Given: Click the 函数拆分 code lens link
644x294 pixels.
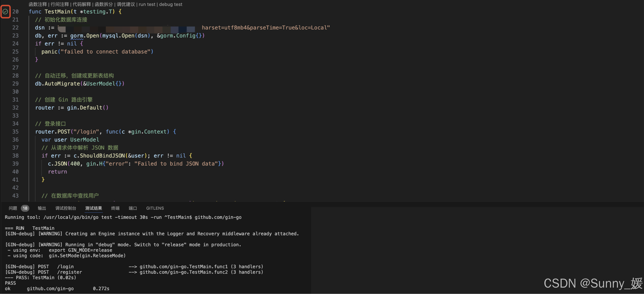Looking at the screenshot, I should 104,4.
